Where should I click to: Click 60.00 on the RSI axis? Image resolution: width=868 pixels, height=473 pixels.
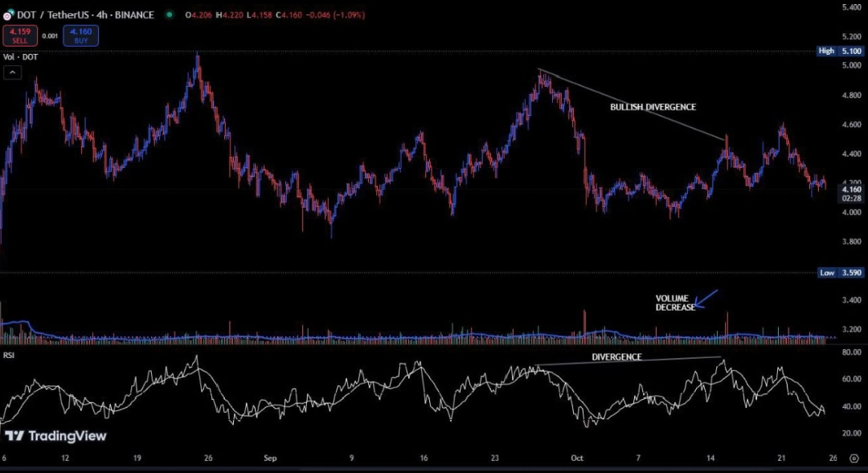(851, 380)
